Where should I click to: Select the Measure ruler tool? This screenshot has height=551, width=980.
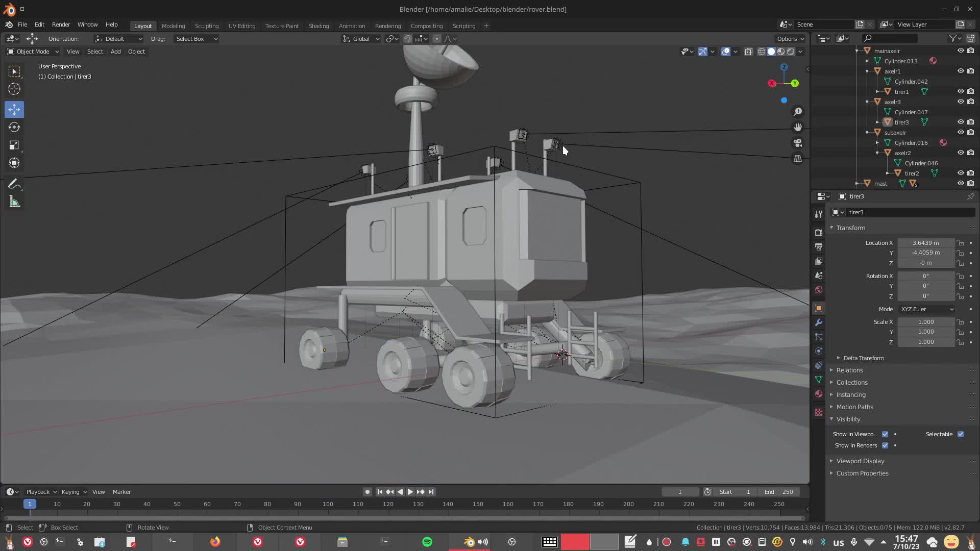(x=14, y=202)
